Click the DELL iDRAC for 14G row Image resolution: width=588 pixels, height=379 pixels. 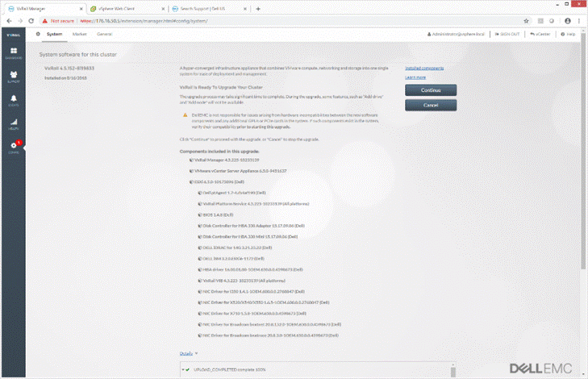[x=235, y=248]
